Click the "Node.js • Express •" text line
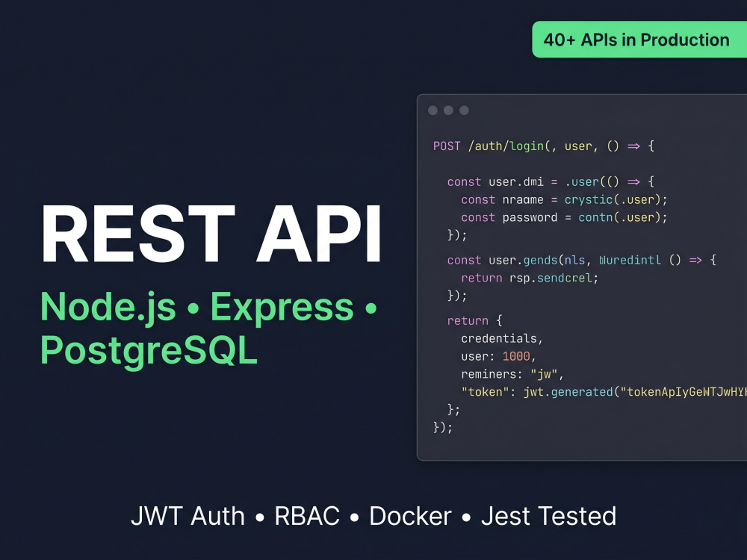This screenshot has width=747, height=560. (x=208, y=307)
